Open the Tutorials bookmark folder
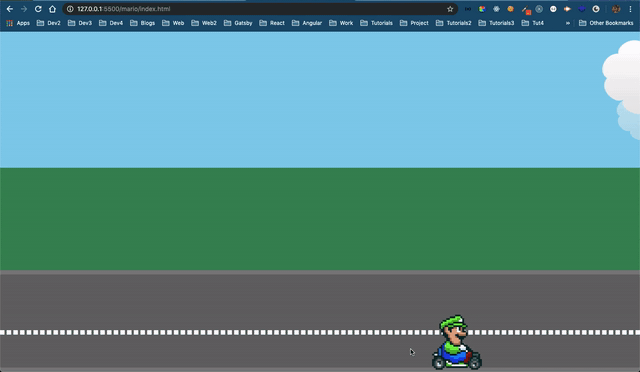Image resolution: width=640 pixels, height=372 pixels. click(376, 23)
